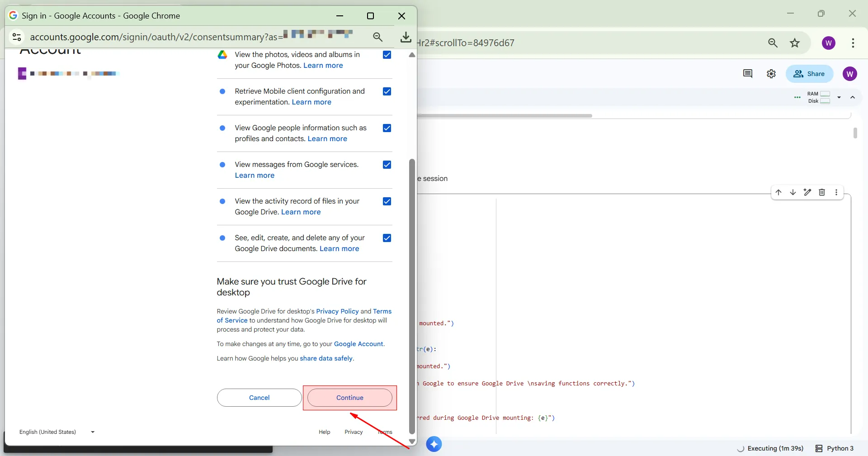
Task: Open the English (United States) language dropdown
Action: point(57,432)
